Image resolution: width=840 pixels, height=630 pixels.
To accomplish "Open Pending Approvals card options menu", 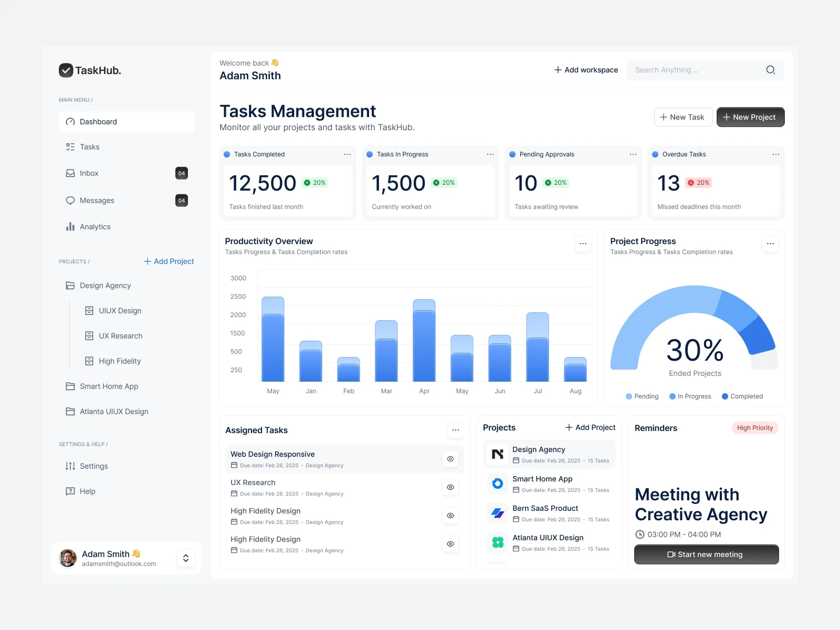I will coord(633,154).
